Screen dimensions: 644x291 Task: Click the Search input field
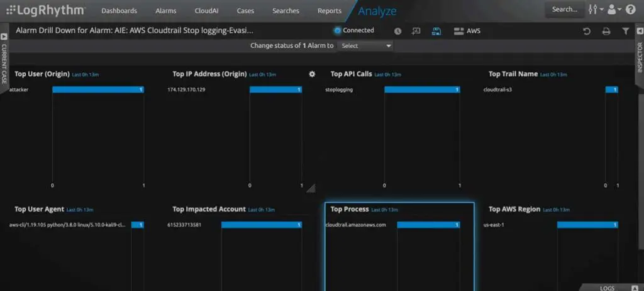(565, 9)
